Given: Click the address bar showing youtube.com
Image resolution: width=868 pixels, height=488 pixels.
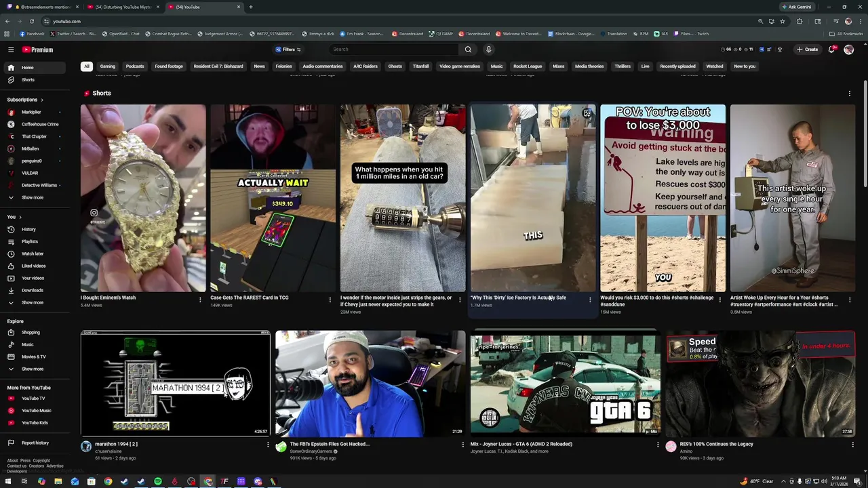Looking at the screenshot, I should click(x=400, y=21).
